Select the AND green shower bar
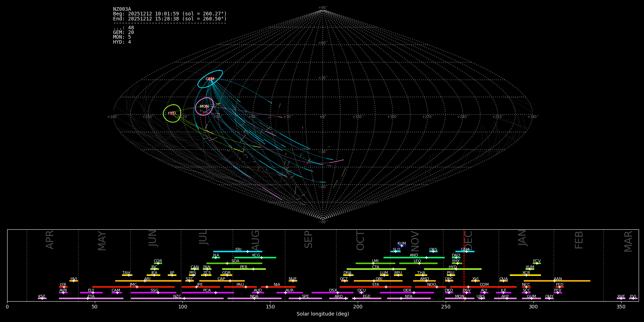The image size is (644, 322). pos(414,257)
